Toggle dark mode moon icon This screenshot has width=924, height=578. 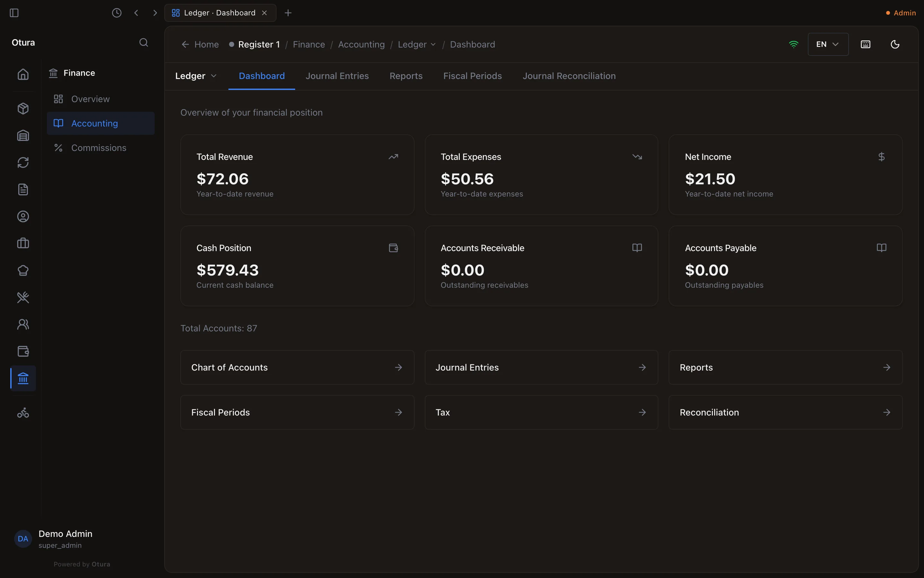(895, 44)
